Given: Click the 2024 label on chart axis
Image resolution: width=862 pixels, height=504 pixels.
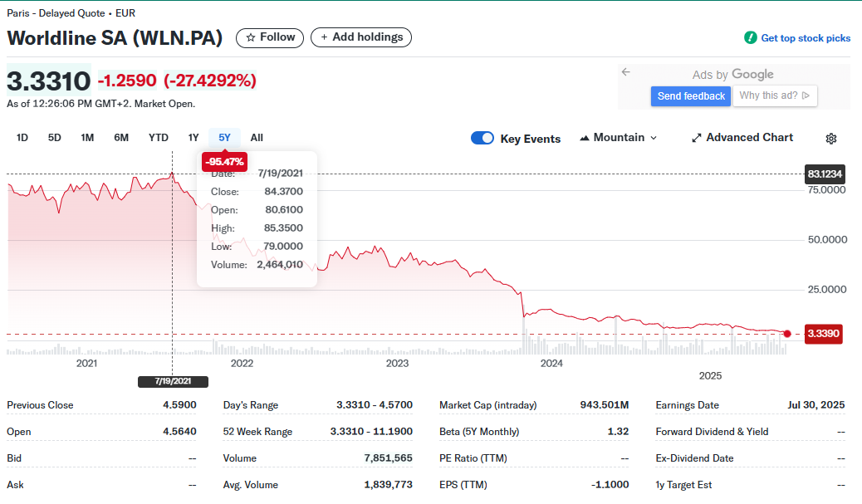Looking at the screenshot, I should [551, 364].
